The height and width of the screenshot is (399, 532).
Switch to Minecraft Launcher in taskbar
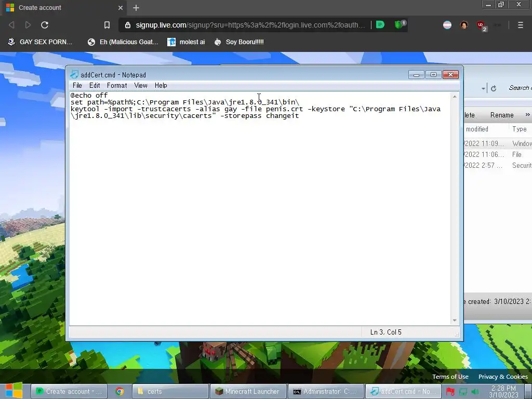pyautogui.click(x=248, y=391)
